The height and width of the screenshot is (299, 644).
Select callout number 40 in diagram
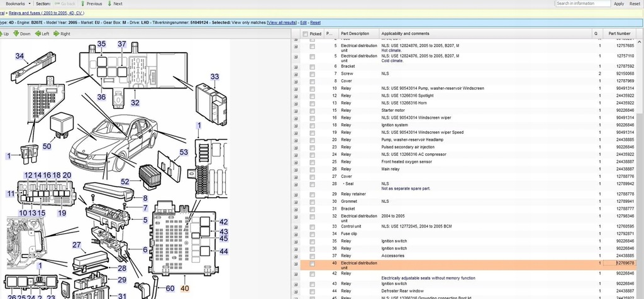tap(184, 289)
